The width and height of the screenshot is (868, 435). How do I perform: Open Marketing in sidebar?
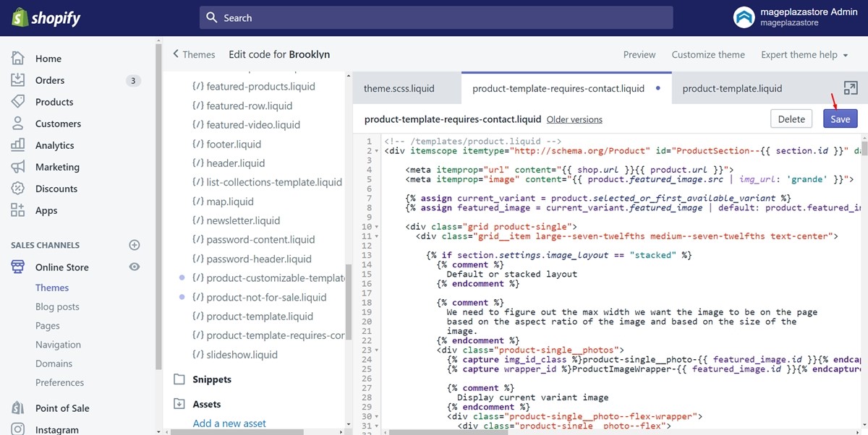pyautogui.click(x=57, y=167)
